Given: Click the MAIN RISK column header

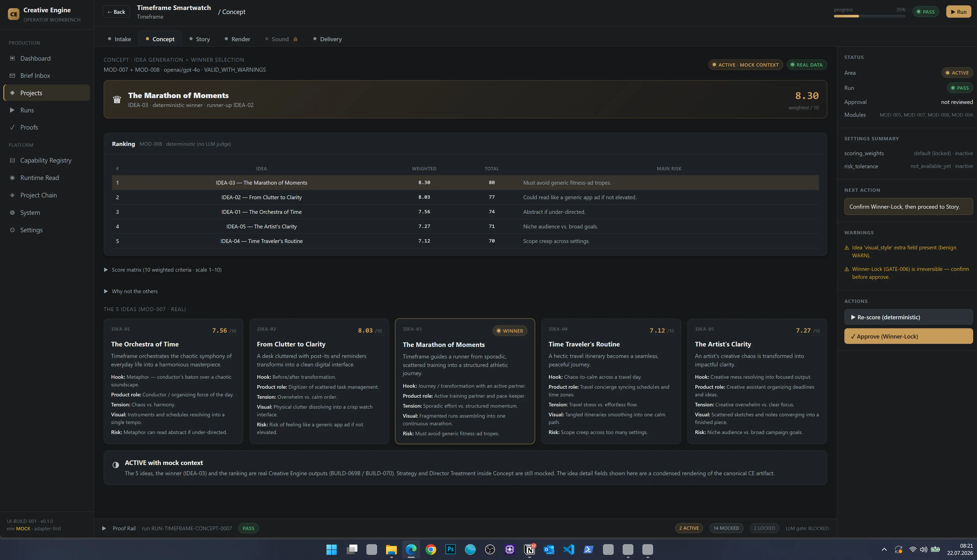Looking at the screenshot, I should (669, 168).
